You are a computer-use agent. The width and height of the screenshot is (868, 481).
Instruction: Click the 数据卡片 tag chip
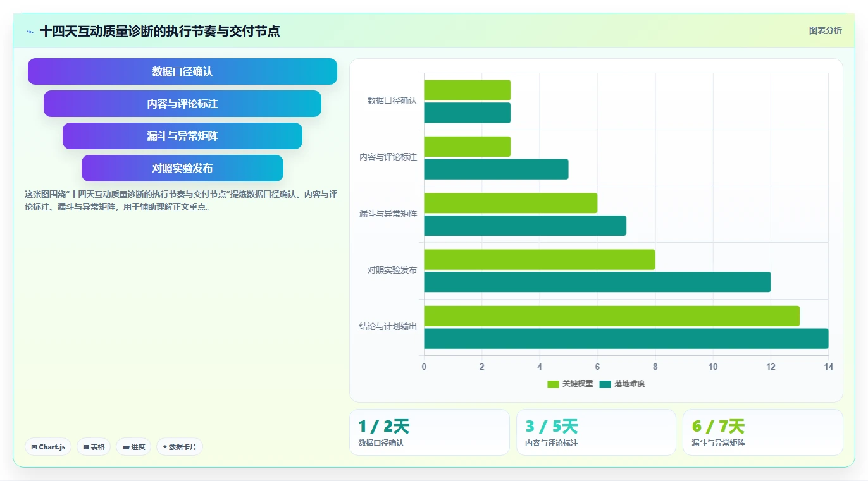pos(180,447)
